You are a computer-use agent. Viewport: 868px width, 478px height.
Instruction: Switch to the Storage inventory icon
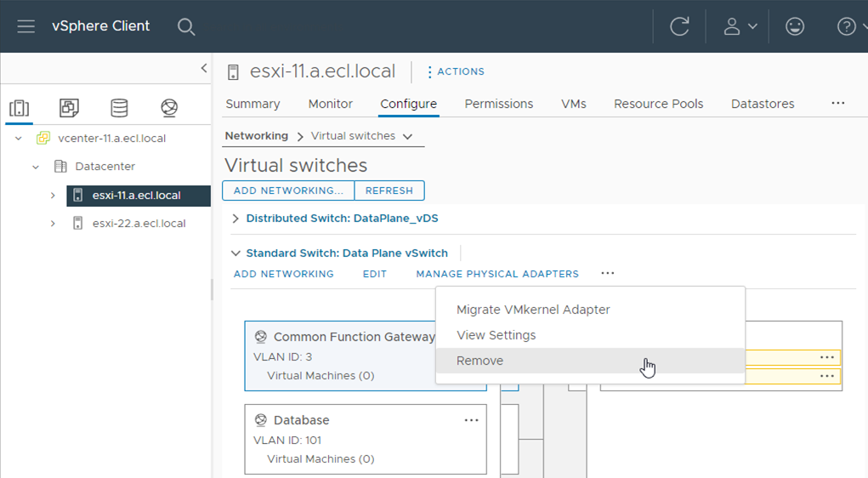119,108
